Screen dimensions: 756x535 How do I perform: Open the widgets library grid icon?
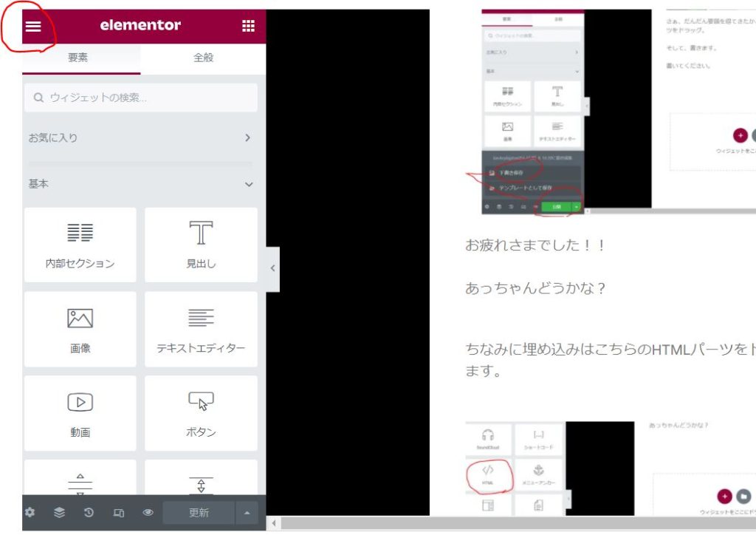tap(248, 25)
